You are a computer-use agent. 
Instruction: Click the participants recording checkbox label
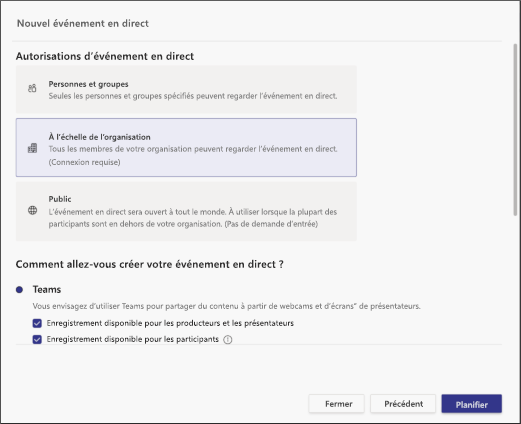pos(133,339)
